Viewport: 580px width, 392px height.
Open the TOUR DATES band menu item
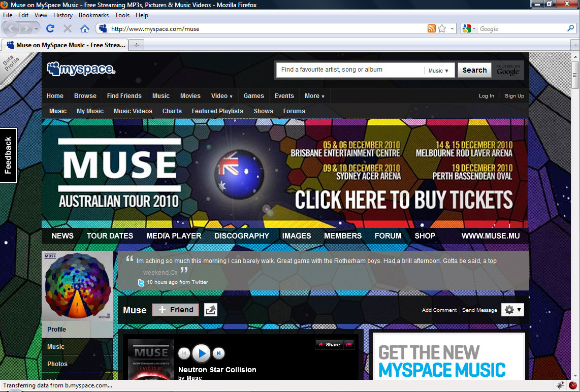click(110, 236)
